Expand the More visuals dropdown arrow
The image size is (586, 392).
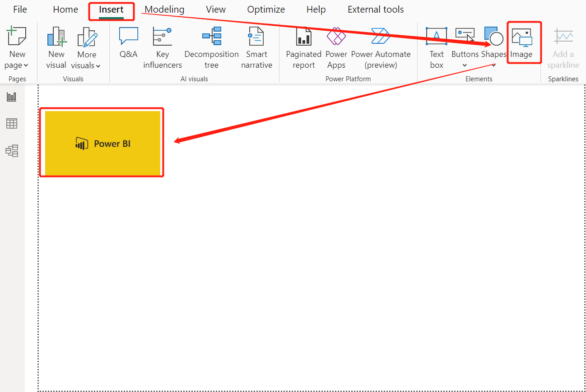pos(98,66)
